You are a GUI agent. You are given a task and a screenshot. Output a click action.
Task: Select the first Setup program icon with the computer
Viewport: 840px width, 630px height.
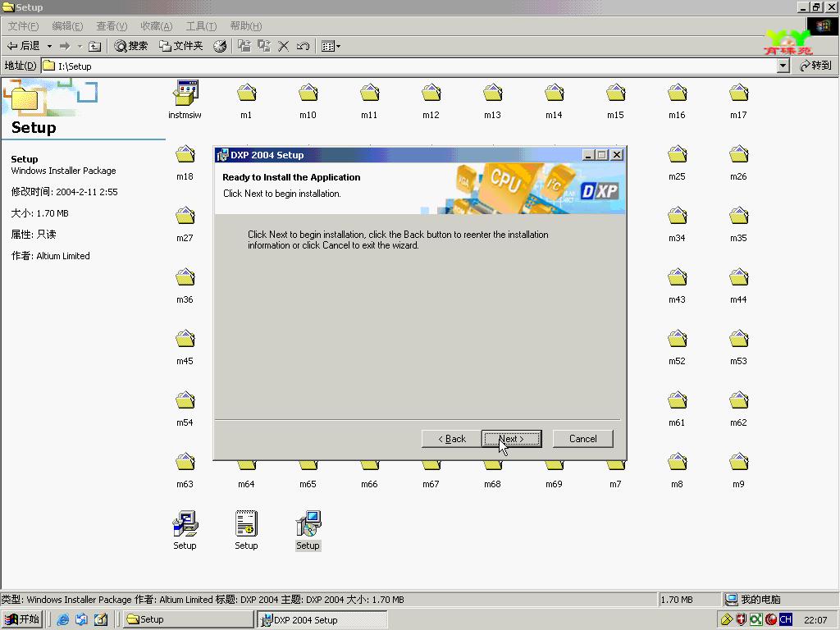tap(185, 531)
